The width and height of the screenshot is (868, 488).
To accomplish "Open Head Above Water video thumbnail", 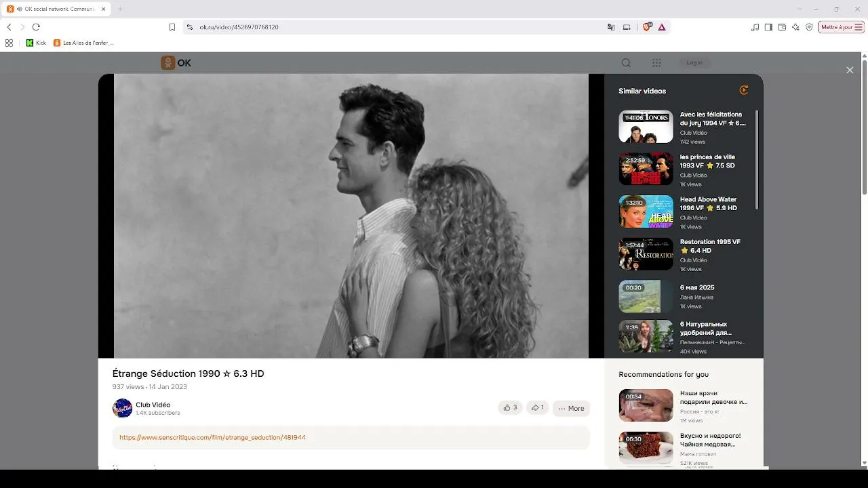I will tap(646, 211).
